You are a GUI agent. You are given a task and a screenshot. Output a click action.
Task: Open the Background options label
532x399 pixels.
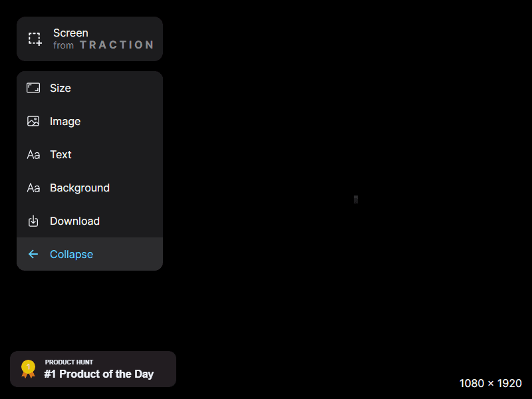[80, 188]
